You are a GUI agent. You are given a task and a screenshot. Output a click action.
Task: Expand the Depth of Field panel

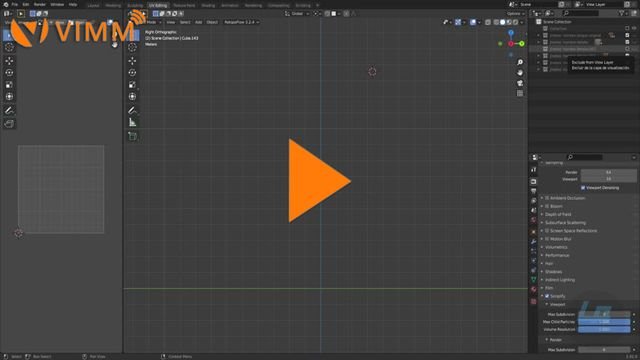(x=558, y=214)
